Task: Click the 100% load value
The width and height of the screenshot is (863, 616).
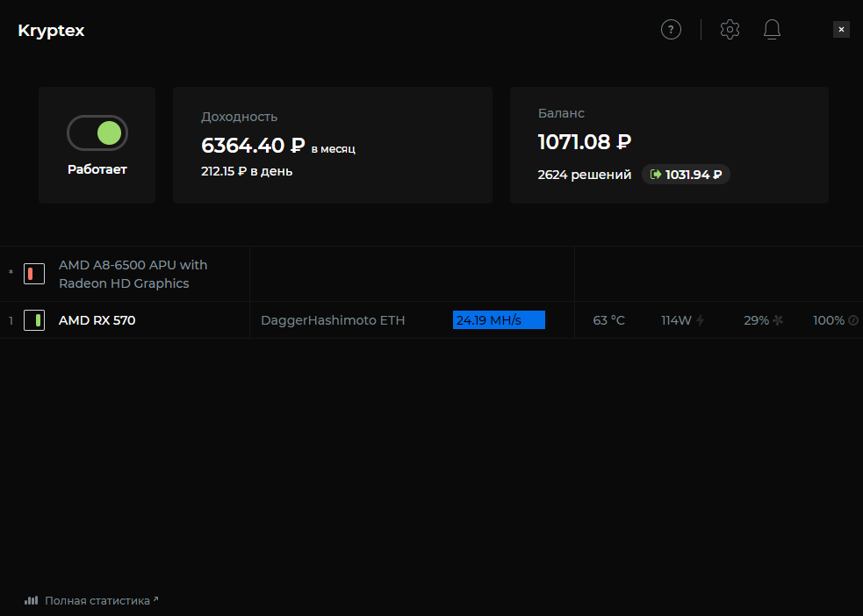Action: click(x=829, y=320)
